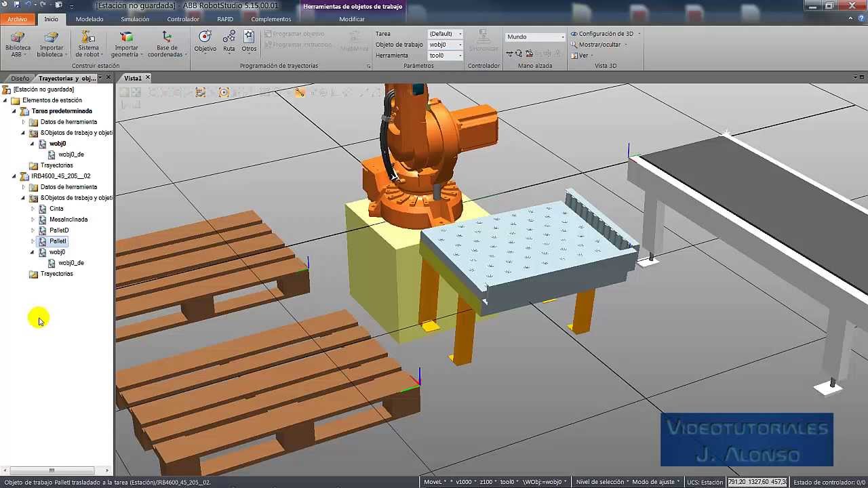
Task: Open Configuración de 3D
Action: coord(604,33)
